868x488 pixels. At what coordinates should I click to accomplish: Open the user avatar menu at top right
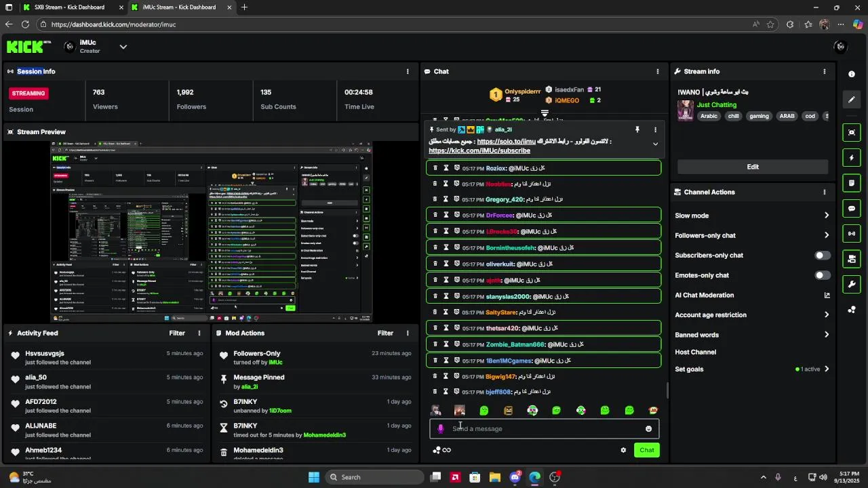point(841,47)
